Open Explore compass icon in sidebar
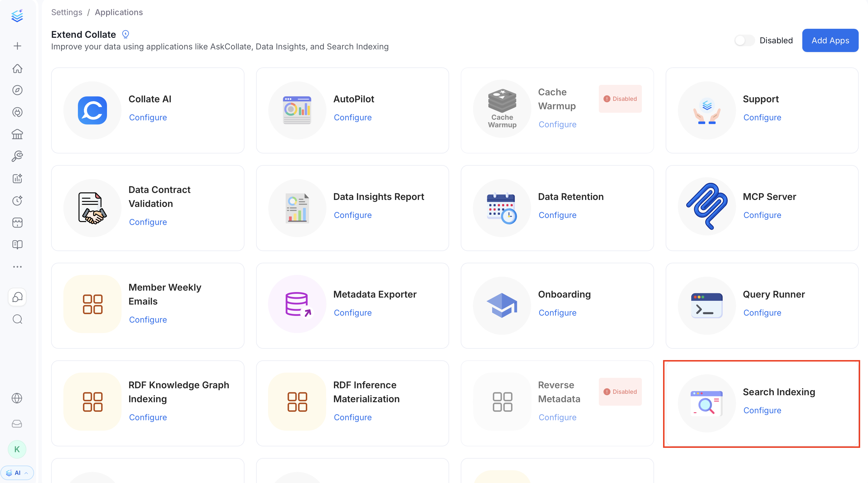This screenshot has width=868, height=483. tap(17, 90)
